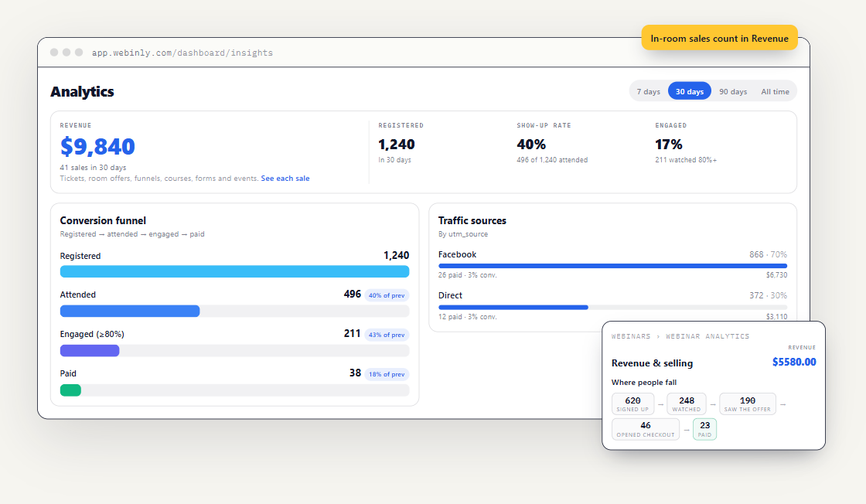Click the '12 paid · 3% conv.' text

pyautogui.click(x=468, y=317)
